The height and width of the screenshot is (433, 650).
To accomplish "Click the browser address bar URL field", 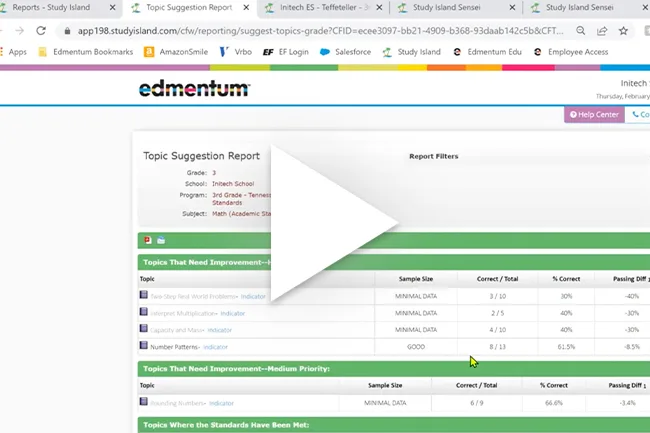I will coord(320,31).
